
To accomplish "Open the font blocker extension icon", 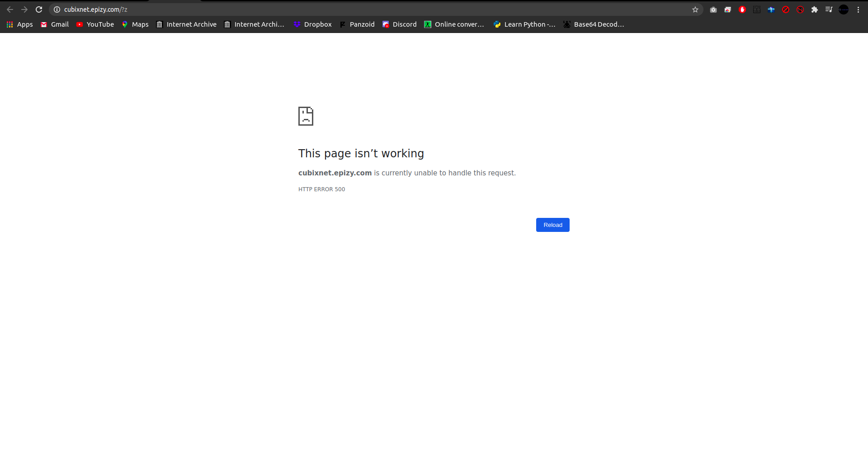I will point(800,9).
